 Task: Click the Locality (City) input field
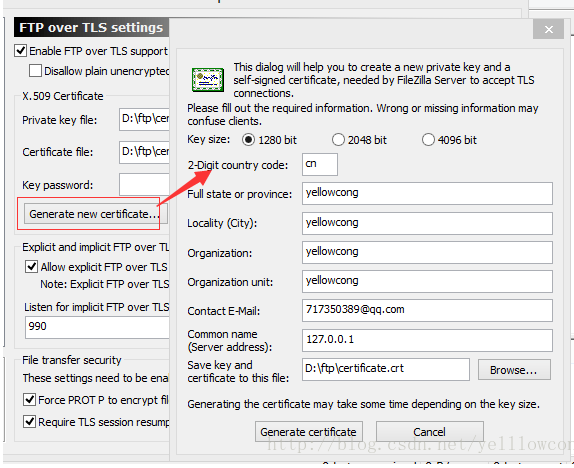427,223
